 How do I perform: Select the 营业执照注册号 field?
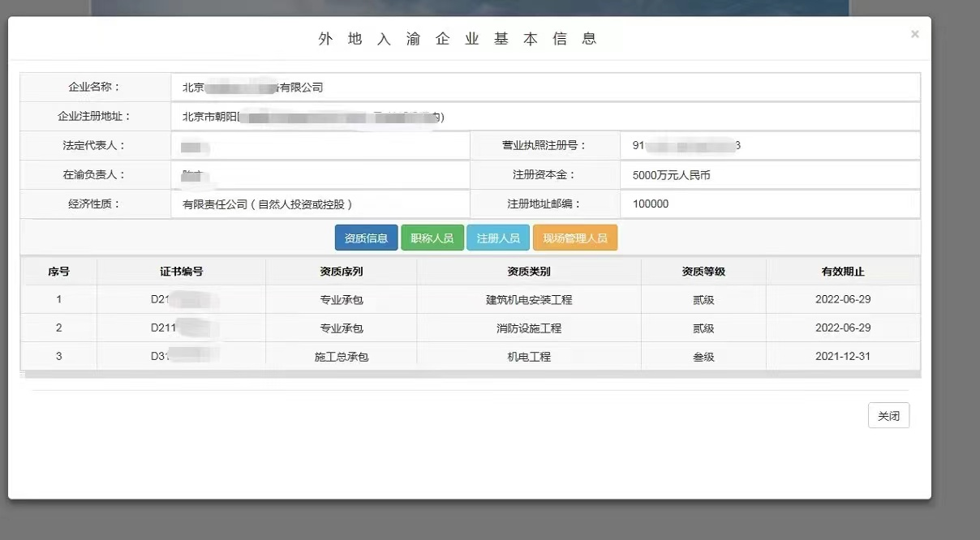(x=771, y=145)
